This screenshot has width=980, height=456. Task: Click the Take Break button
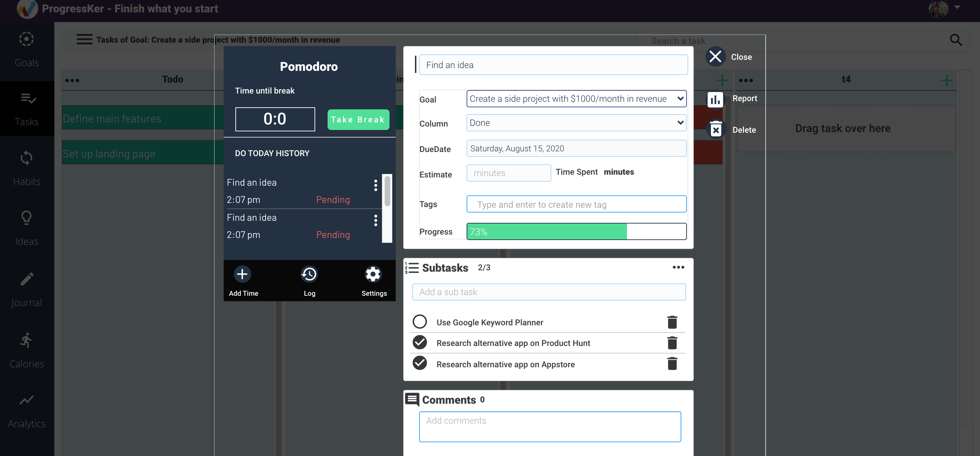pos(358,119)
